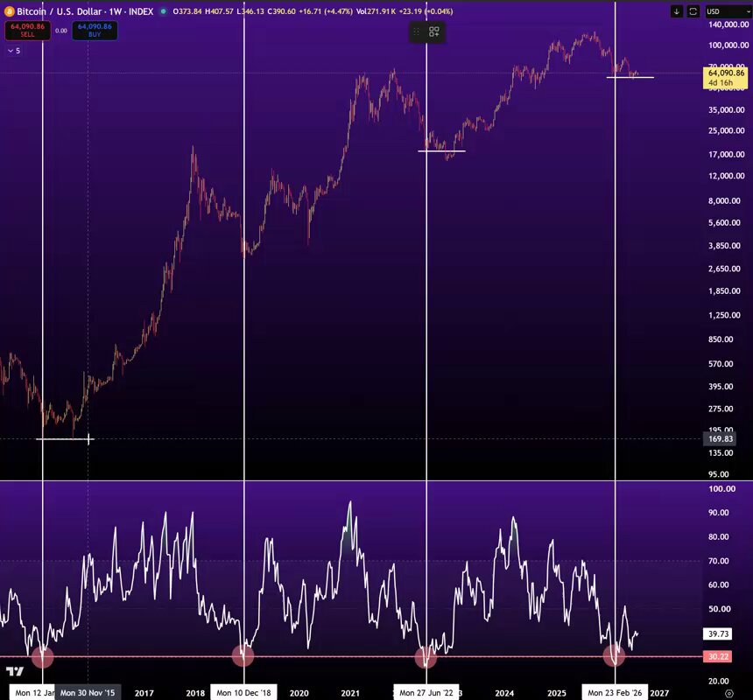Click the orange Bitcoin symbol logo
Viewport: 753px width, 700px height.
[x=9, y=11]
